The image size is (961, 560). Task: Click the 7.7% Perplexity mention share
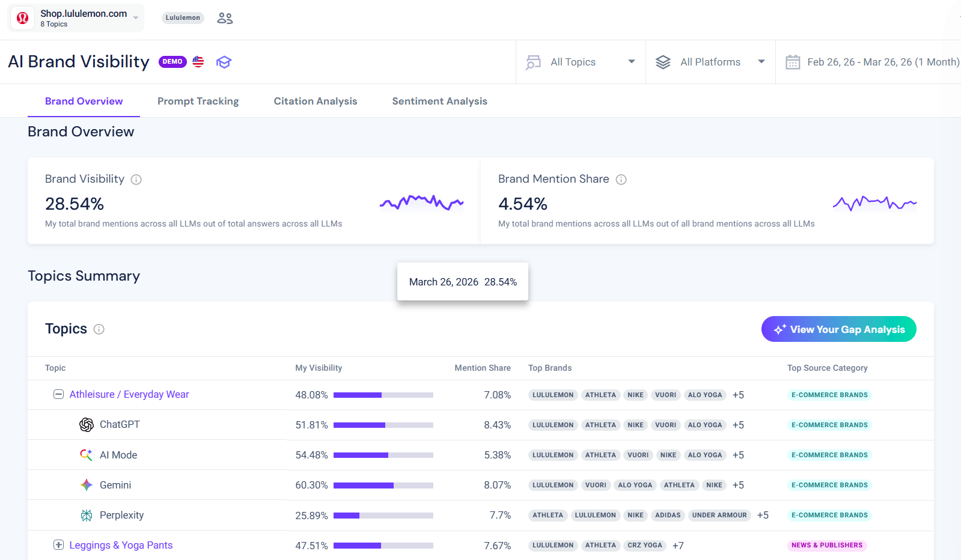500,515
